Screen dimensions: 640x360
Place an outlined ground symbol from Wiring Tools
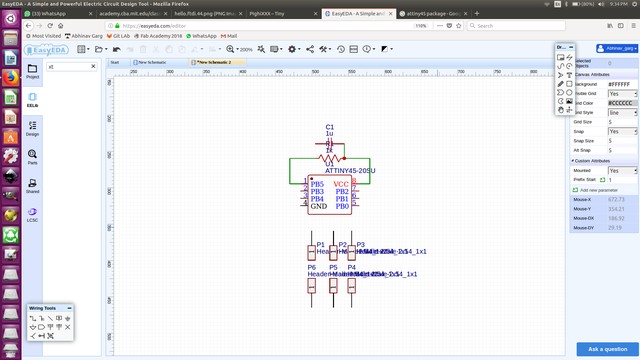pos(33,327)
